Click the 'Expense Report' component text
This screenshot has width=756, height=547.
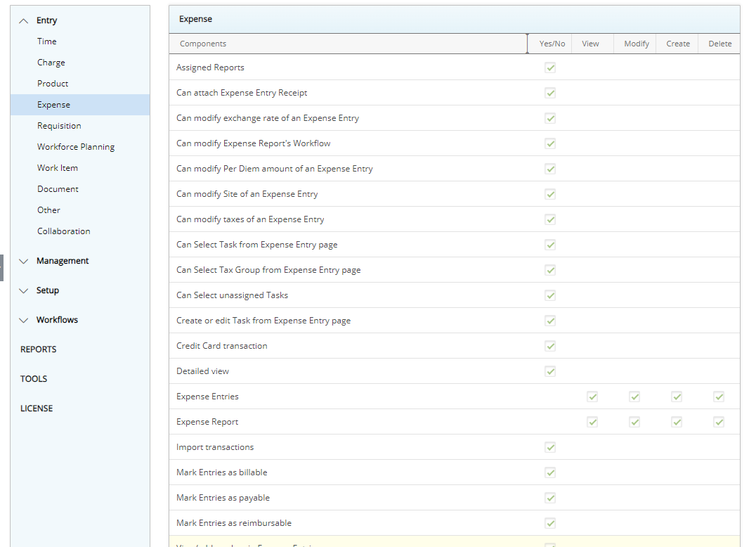click(207, 422)
